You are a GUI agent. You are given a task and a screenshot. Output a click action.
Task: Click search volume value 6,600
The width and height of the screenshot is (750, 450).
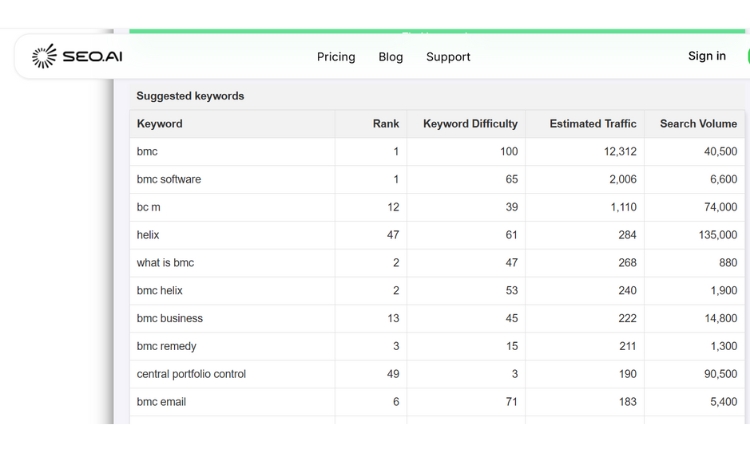(x=723, y=179)
